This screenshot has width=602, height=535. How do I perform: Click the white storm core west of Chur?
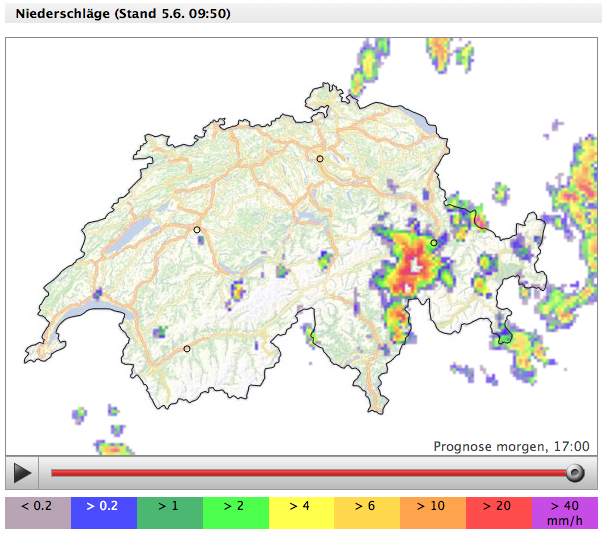tap(413, 266)
